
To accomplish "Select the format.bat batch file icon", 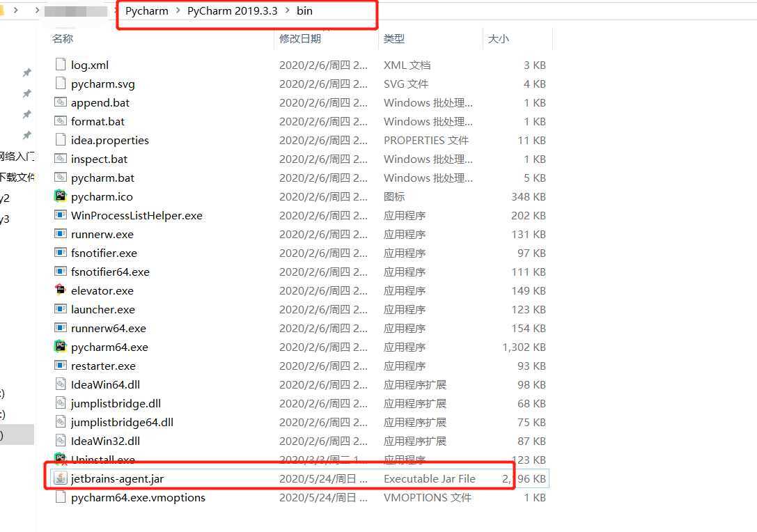I will (61, 121).
